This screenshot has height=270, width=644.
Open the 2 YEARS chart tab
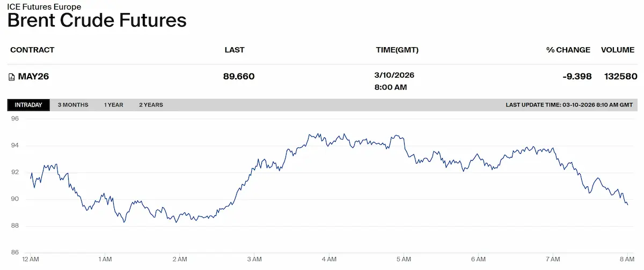(x=151, y=105)
